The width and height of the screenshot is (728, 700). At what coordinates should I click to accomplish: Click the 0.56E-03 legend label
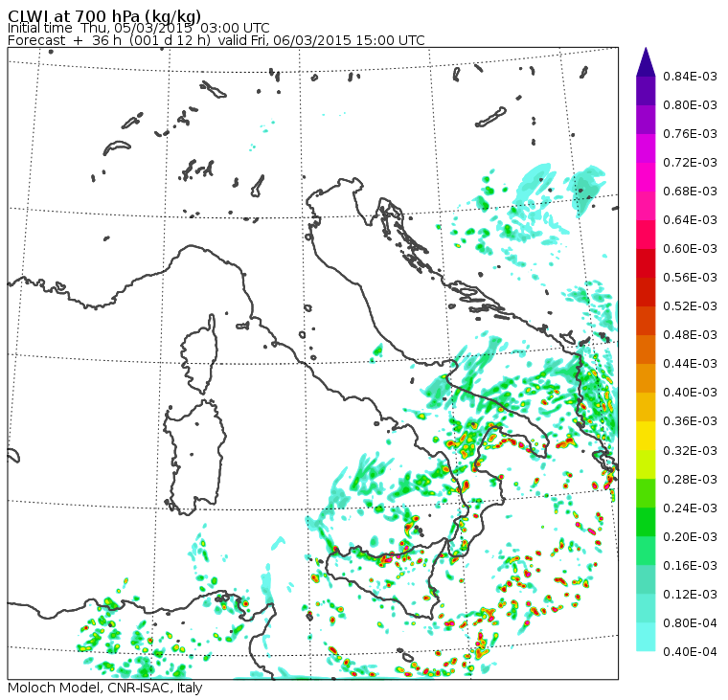point(690,278)
